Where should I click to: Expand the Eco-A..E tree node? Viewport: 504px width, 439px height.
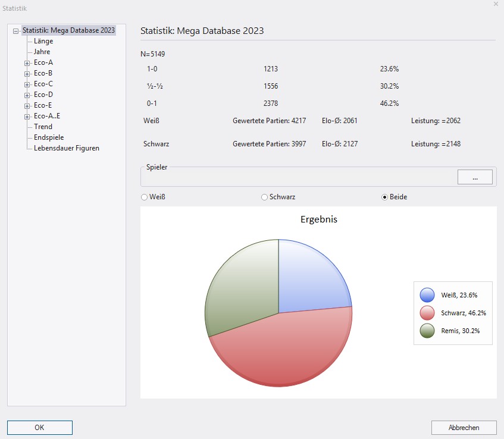point(27,117)
